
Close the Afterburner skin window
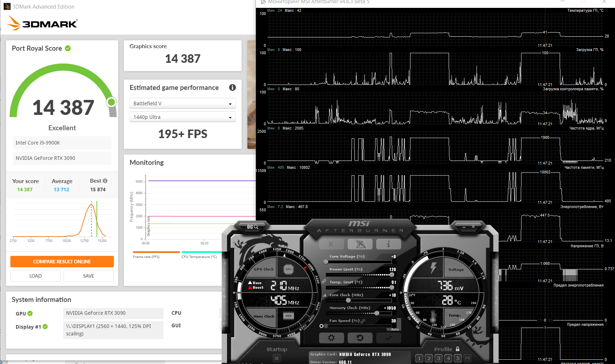tap(473, 227)
